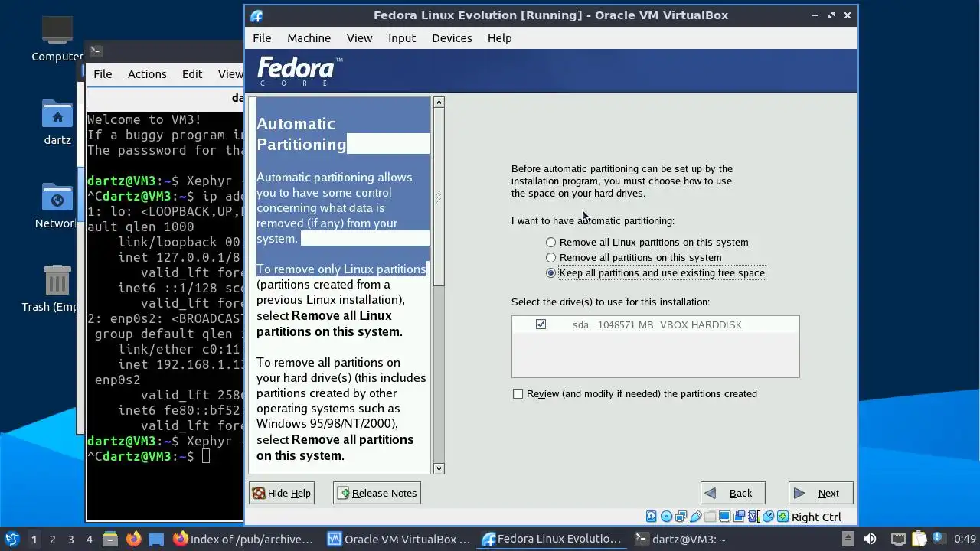Open the start menu icon in the taskbar
Viewport: 980px width, 551px height.
pyautogui.click(x=12, y=539)
